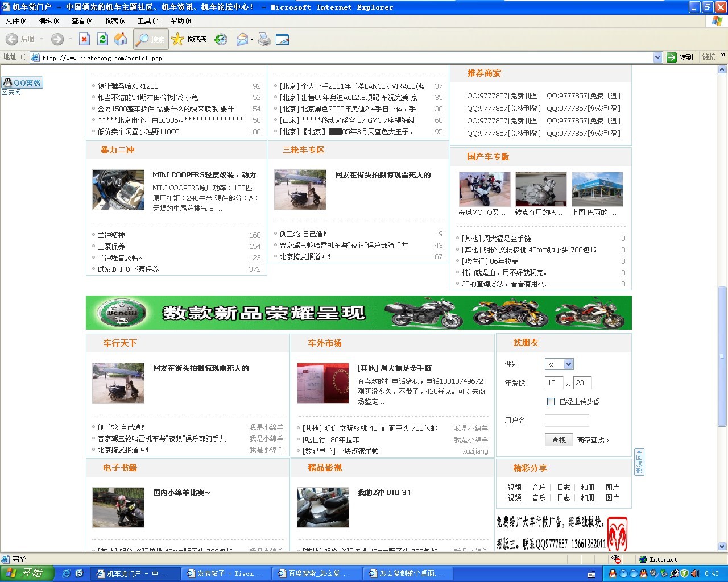
Task: Open the 性别 gender dropdown
Action: pyautogui.click(x=559, y=364)
